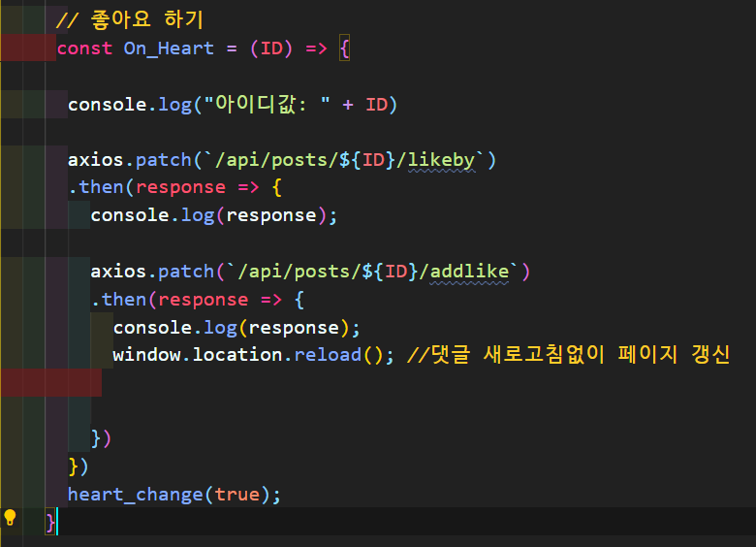Click the comment '// 좋아요 하기'
This screenshot has height=547, width=756.
130,20
